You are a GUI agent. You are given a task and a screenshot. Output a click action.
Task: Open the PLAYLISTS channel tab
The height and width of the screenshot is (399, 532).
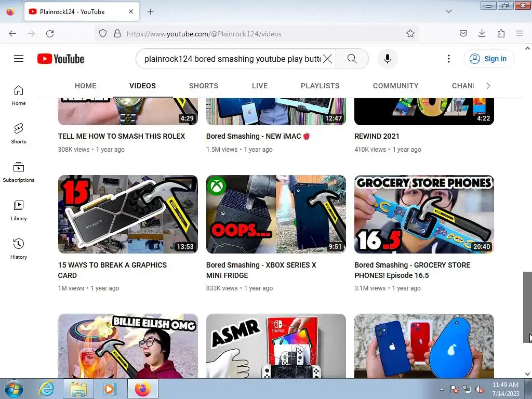320,86
